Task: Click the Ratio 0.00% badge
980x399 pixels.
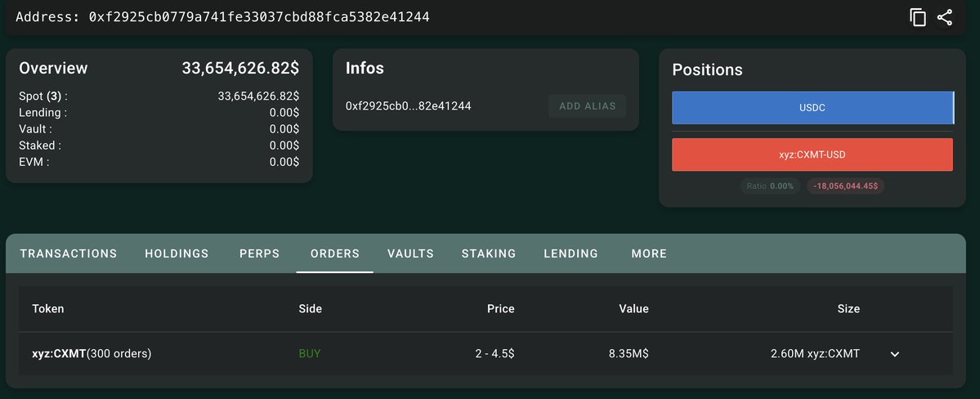Action: 770,186
